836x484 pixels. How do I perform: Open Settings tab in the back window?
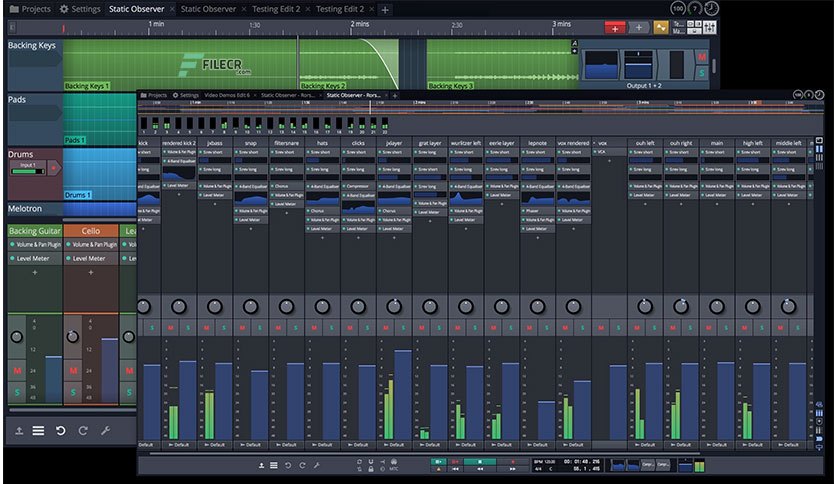coord(80,9)
